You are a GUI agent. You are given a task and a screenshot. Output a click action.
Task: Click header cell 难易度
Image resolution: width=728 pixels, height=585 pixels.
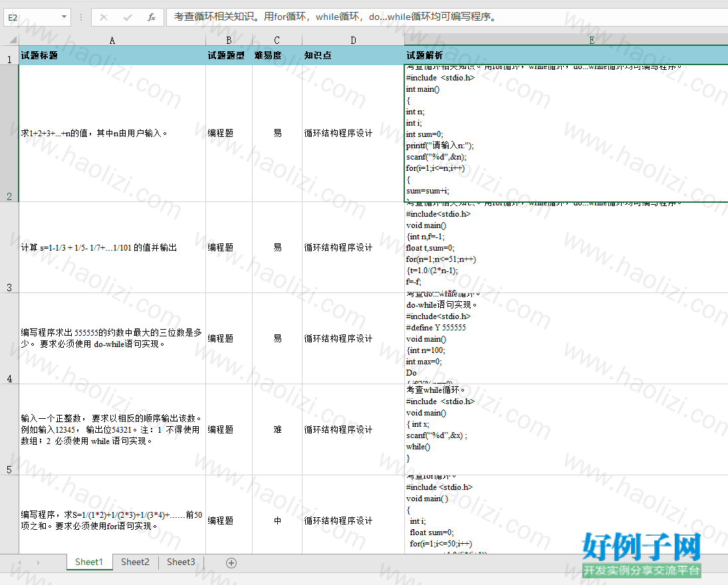click(x=277, y=55)
